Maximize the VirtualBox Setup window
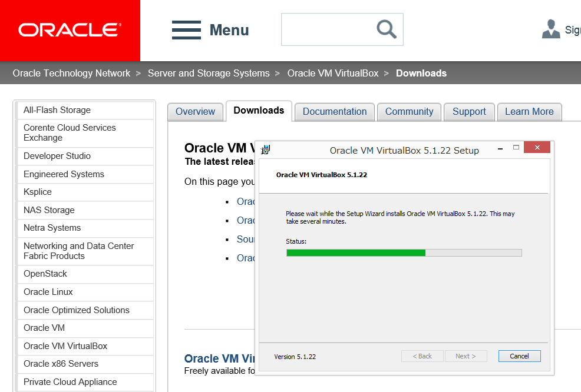The width and height of the screenshot is (581, 392). click(516, 147)
